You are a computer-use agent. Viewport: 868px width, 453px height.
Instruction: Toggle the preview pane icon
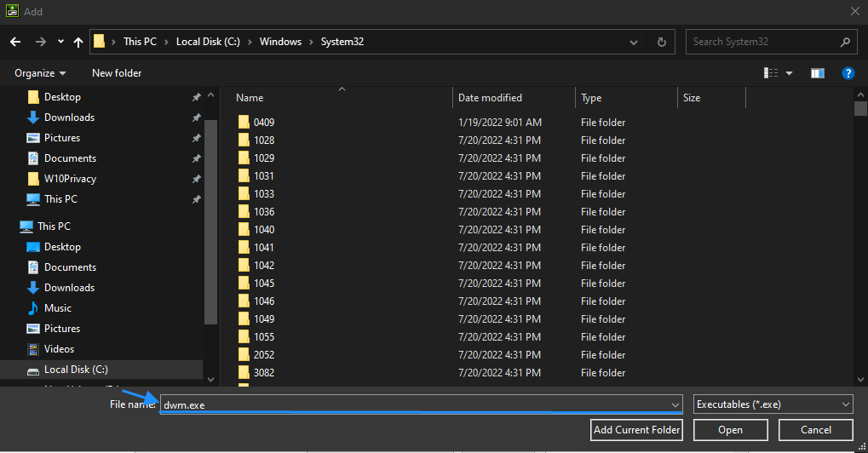click(x=818, y=73)
